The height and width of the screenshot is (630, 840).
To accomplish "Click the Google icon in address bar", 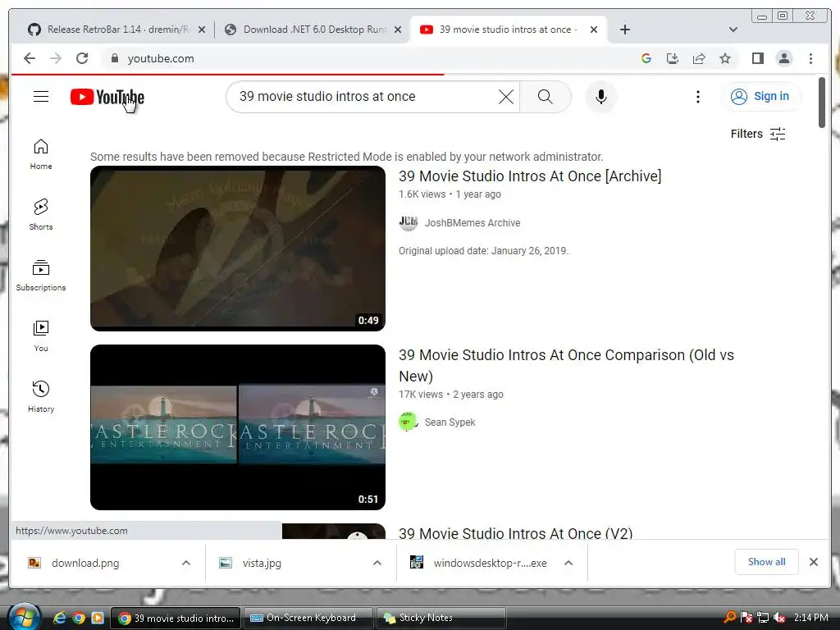I will tap(646, 58).
